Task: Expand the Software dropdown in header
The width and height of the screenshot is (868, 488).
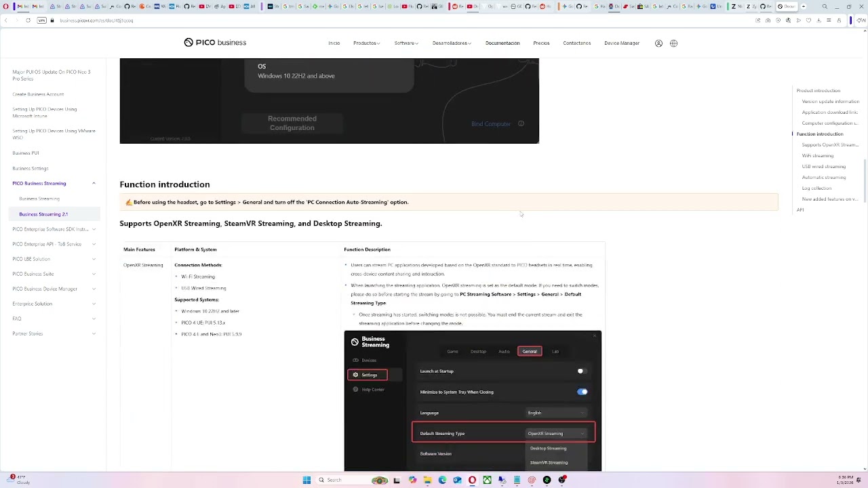Action: 406,43
